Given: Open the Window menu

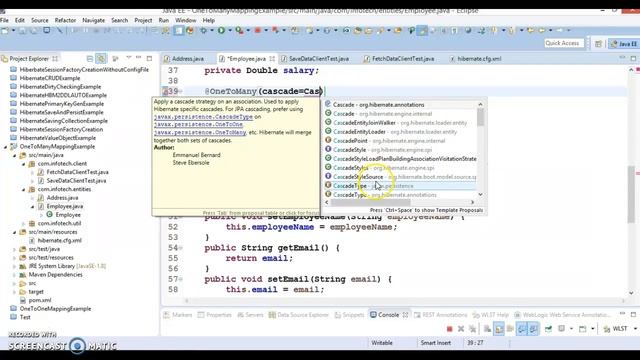Looking at the screenshot, I should pos(186,20).
